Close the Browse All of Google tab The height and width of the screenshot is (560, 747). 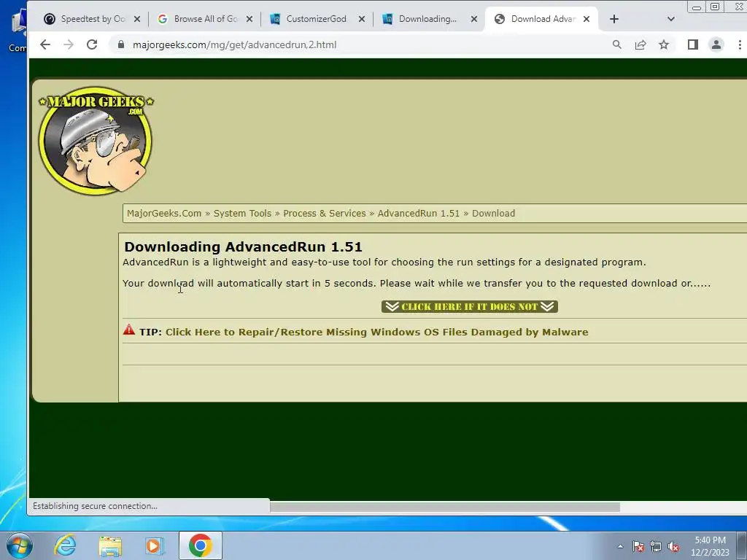tap(249, 19)
